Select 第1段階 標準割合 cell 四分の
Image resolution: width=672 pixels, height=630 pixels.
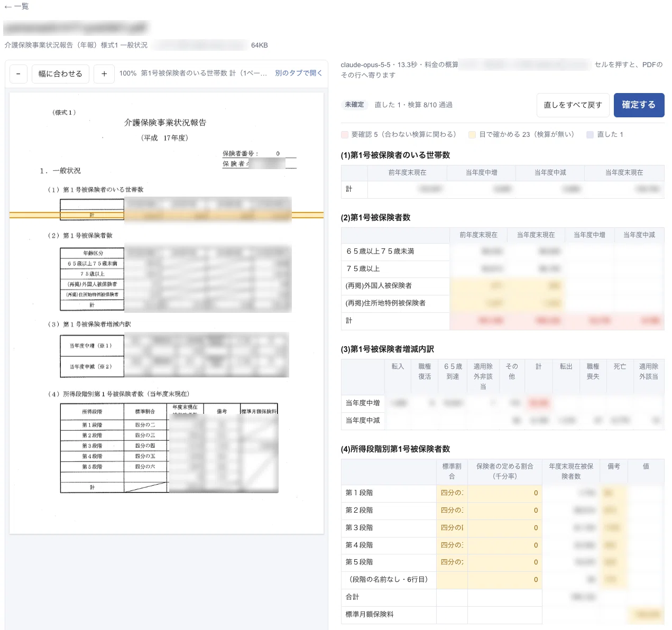click(452, 493)
